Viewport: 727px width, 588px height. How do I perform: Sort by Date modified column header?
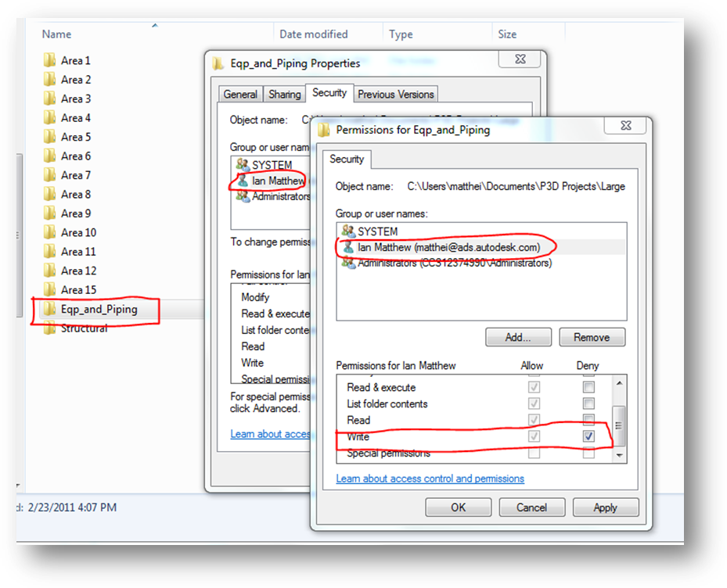(314, 34)
